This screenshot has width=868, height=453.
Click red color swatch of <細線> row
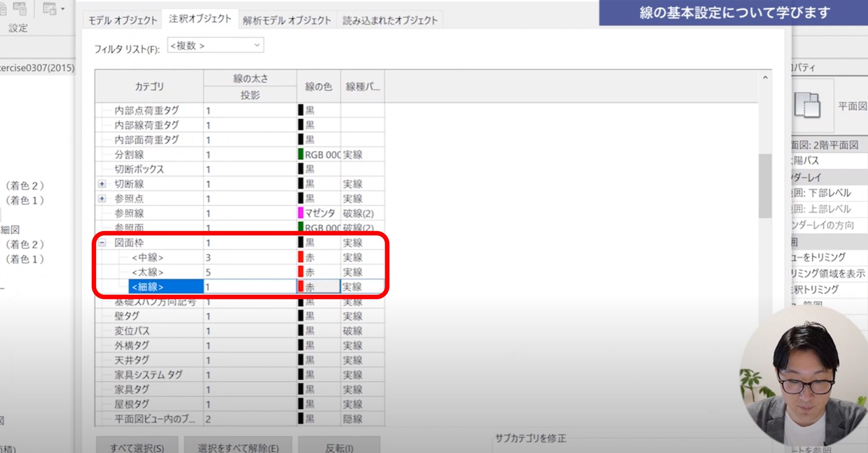coord(301,287)
